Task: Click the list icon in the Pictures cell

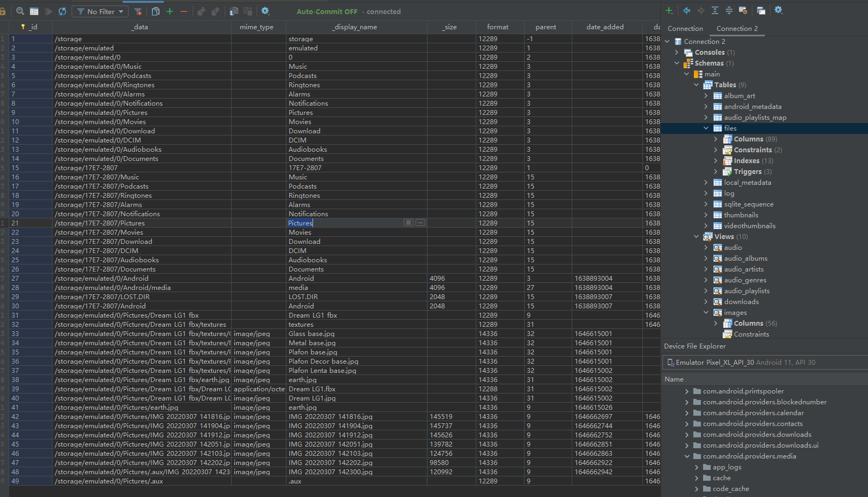Action: click(x=409, y=223)
